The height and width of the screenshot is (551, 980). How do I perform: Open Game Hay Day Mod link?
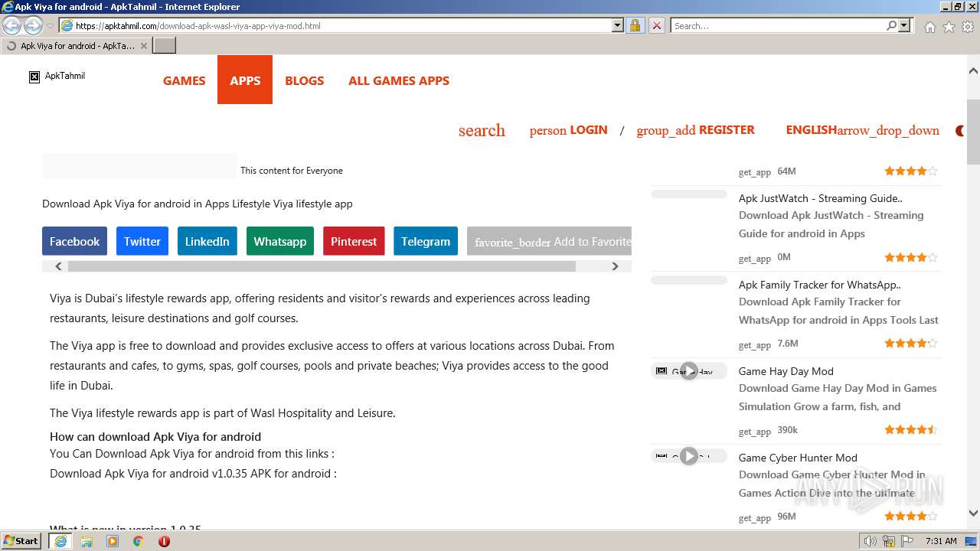point(786,371)
